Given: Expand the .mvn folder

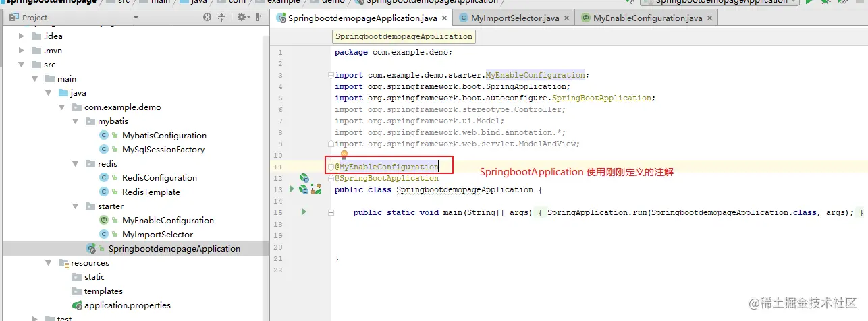Looking at the screenshot, I should click(x=21, y=50).
